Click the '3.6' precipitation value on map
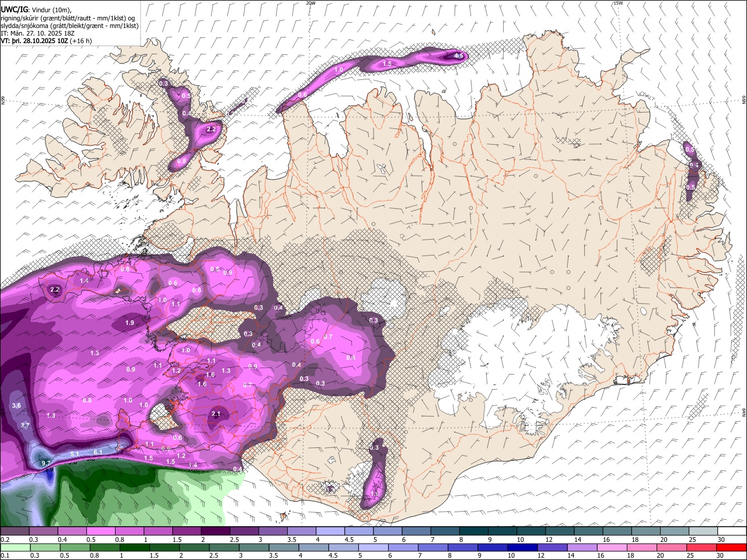The width and height of the screenshot is (747, 560). pos(16,405)
